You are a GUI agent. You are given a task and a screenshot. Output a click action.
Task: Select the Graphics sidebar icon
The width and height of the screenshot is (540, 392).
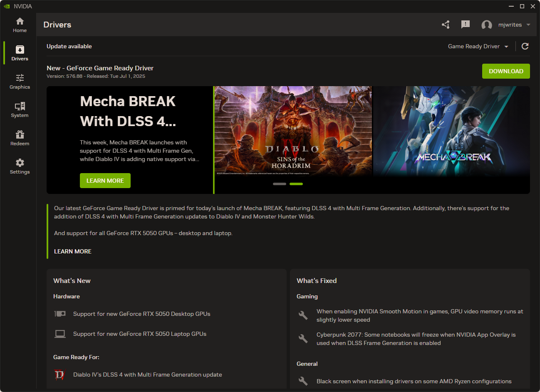click(20, 82)
